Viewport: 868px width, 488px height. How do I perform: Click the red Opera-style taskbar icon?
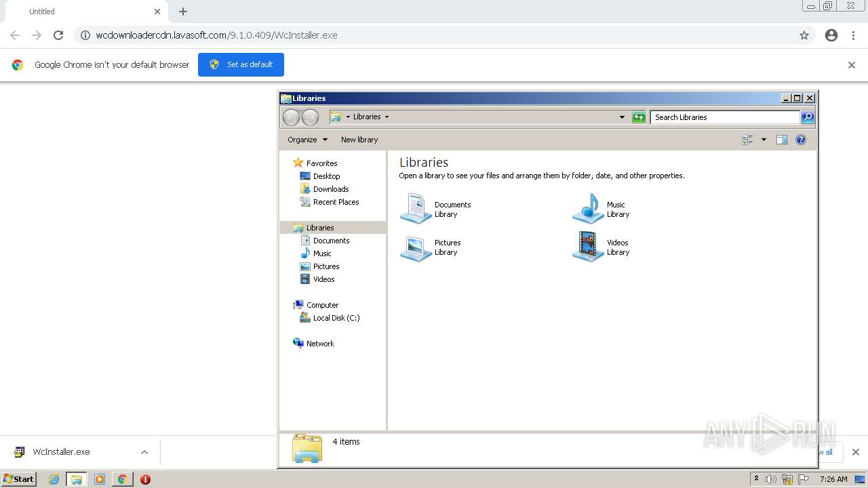(145, 479)
